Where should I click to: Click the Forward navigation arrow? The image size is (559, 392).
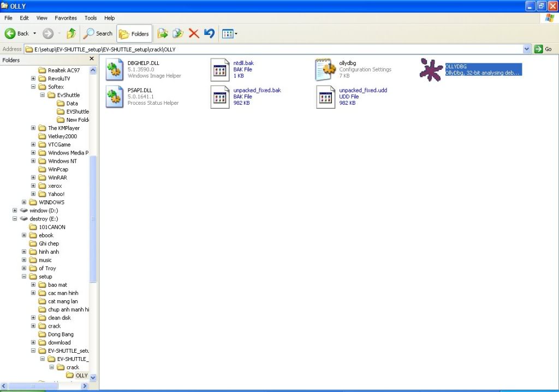(48, 33)
